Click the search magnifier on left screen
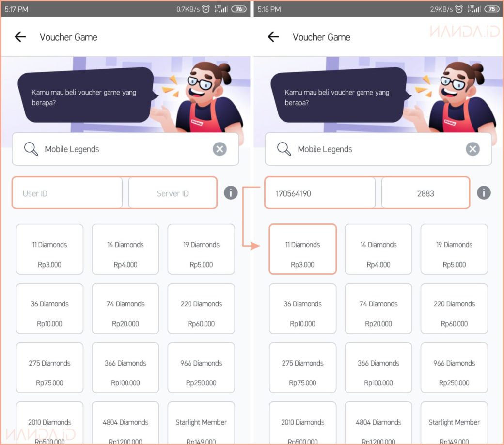The image size is (504, 445). tap(31, 149)
